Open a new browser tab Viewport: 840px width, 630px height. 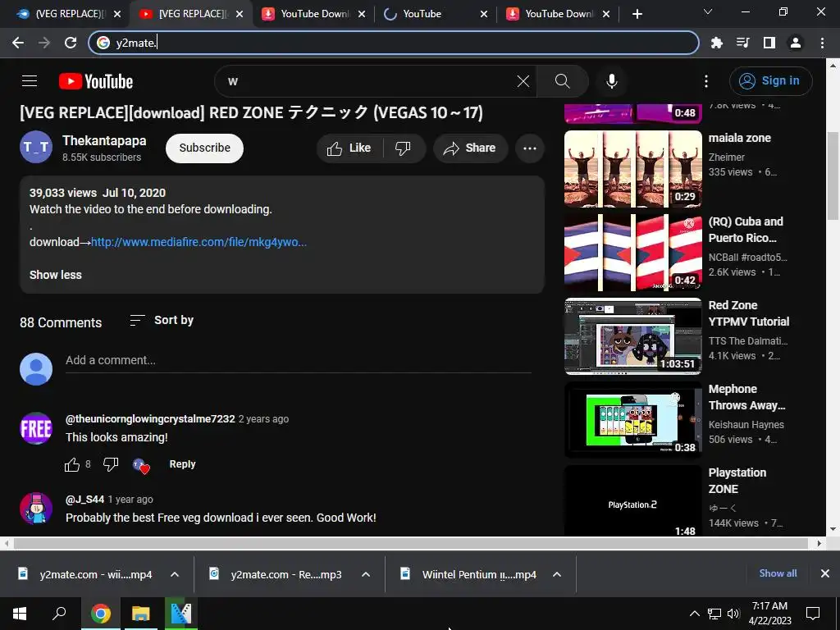(x=637, y=14)
